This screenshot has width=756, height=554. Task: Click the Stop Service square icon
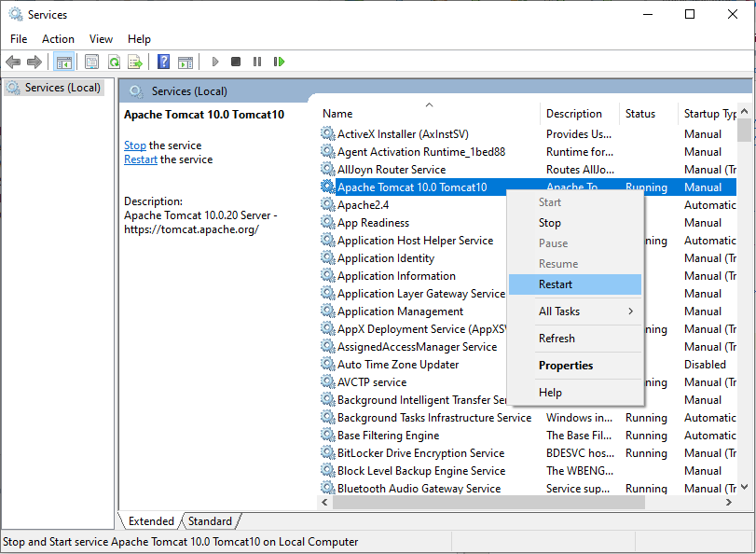tap(236, 62)
